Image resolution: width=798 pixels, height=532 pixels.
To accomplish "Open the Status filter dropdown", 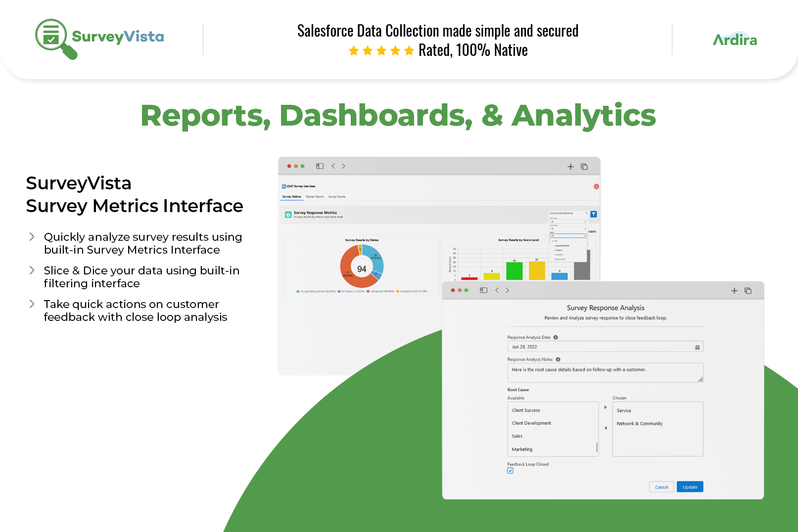I will tap(568, 236).
